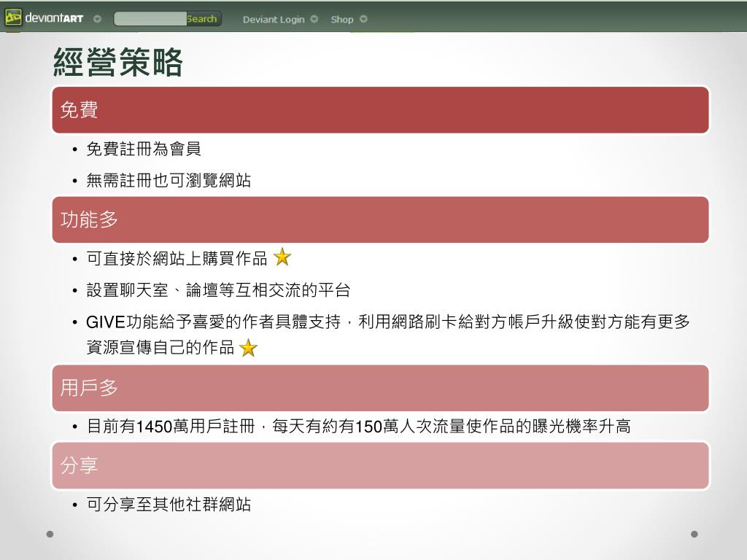This screenshot has width=747, height=560.
Task: Click the deviantART wordmark text
Action: point(54,18)
